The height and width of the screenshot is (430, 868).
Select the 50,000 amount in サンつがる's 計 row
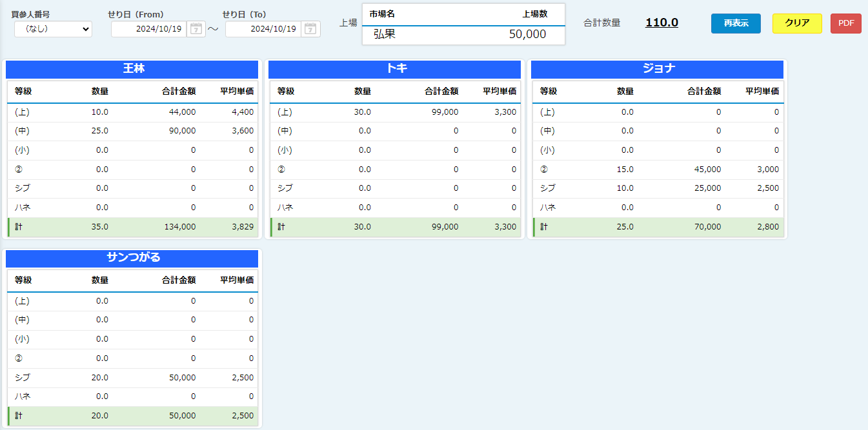click(x=183, y=416)
